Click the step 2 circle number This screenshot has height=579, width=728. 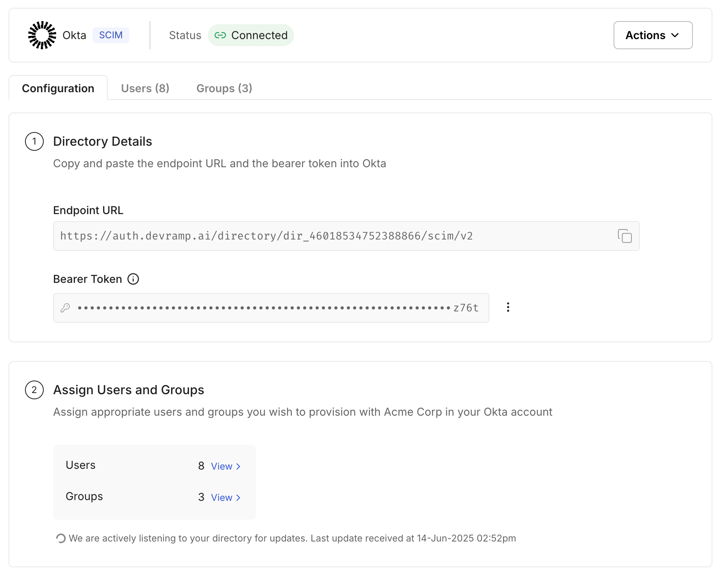[34, 390]
